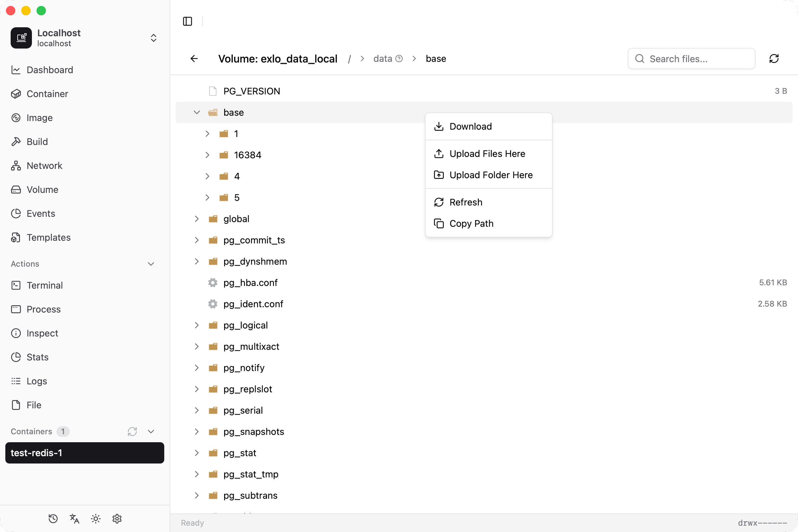View the container Logs
The height and width of the screenshot is (532, 798).
pos(37,381)
